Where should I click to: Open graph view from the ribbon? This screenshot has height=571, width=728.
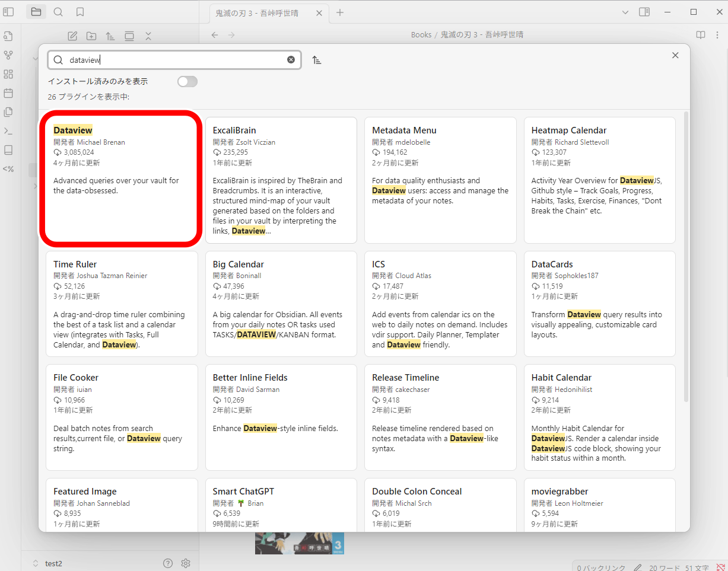pyautogui.click(x=8, y=55)
